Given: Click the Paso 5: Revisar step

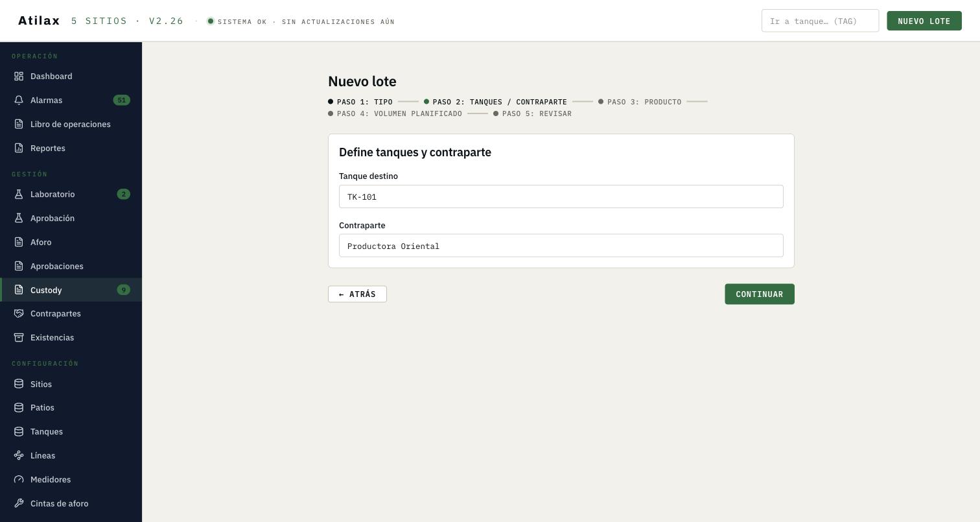Looking at the screenshot, I should click(533, 114).
